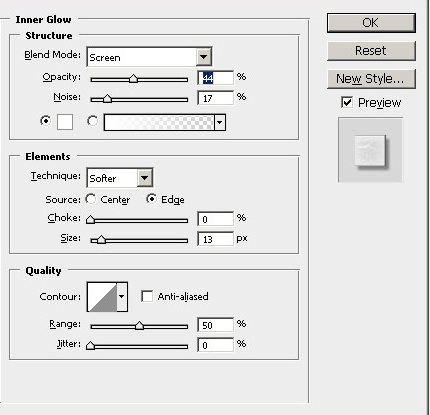This screenshot has height=415, width=430.
Task: Select the Center source option
Action: [91, 199]
